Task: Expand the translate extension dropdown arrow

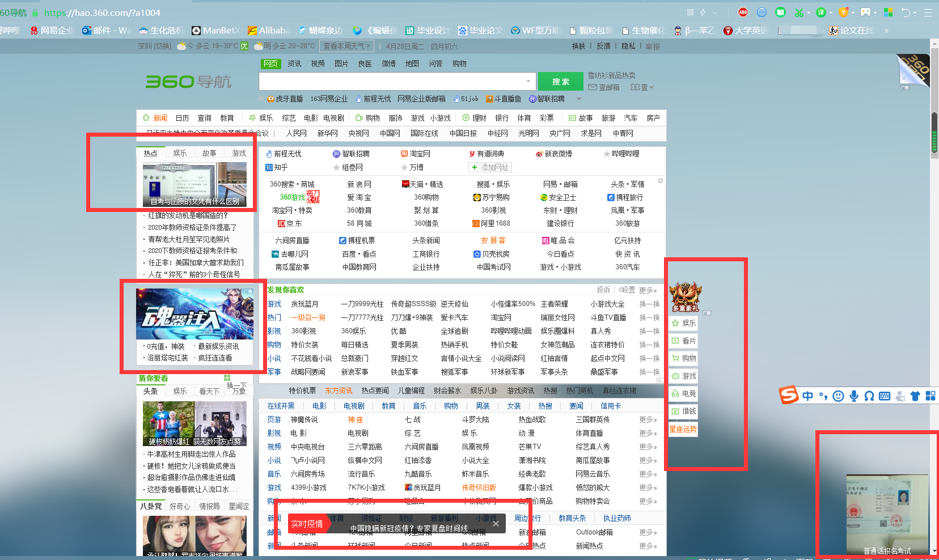Action: [x=831, y=12]
